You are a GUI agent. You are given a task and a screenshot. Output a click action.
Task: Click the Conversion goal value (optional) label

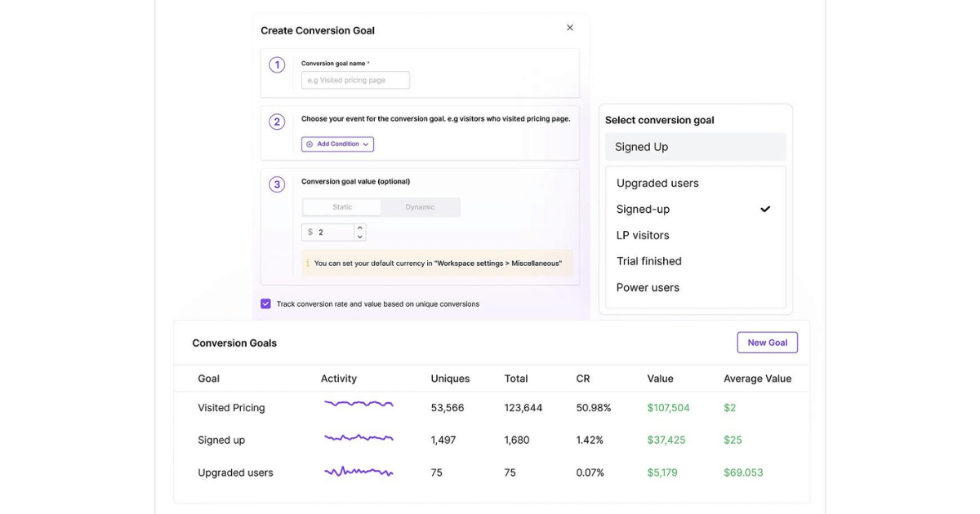point(356,181)
